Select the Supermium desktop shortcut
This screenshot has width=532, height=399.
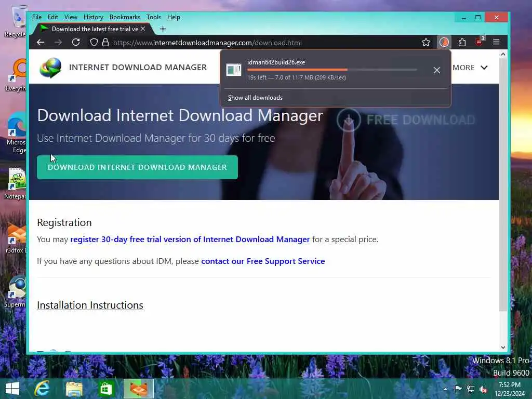click(15, 292)
